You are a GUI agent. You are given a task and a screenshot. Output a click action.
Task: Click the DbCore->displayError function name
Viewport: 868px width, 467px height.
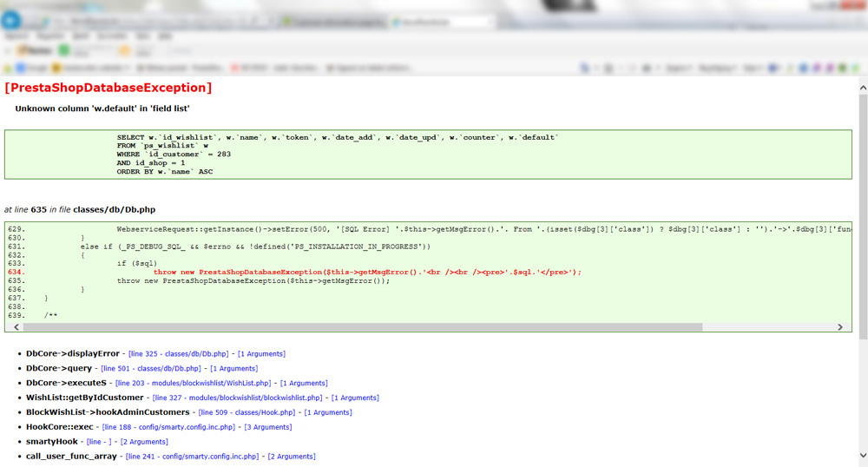point(73,353)
